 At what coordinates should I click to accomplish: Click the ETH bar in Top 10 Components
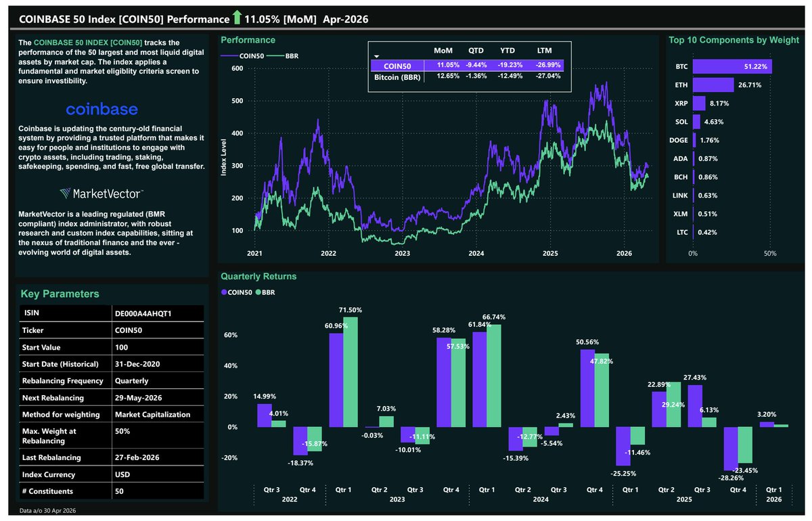coord(713,85)
